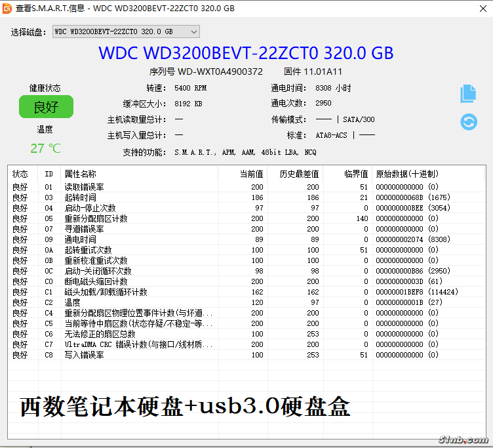The width and height of the screenshot is (493, 448).
Task: Click the raw value 00000000001B (27)
Action: click(x=409, y=302)
